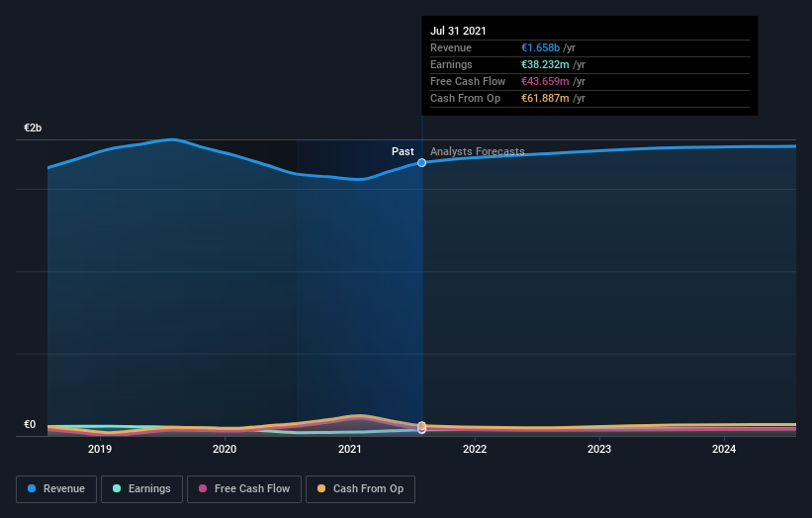Click the Jul 31 2021 tooltip date

tap(458, 31)
